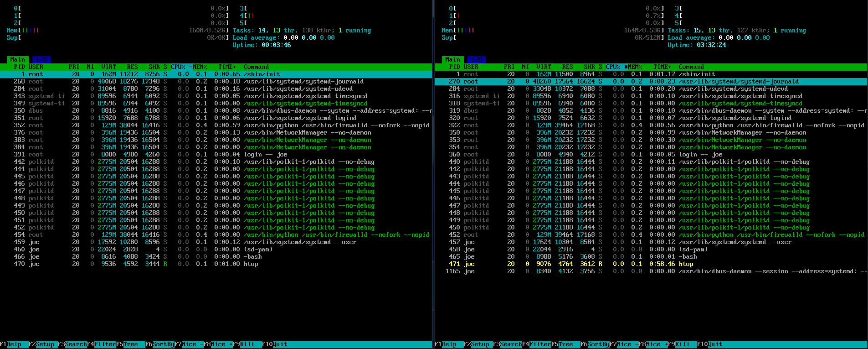Select the Main tab in left htop
The image size is (868, 349).
18,60
